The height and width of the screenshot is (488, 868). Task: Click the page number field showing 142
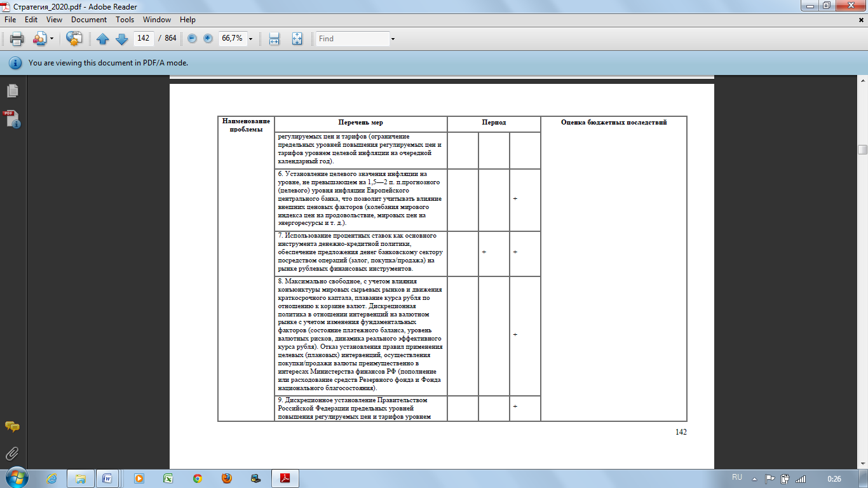pyautogui.click(x=144, y=38)
